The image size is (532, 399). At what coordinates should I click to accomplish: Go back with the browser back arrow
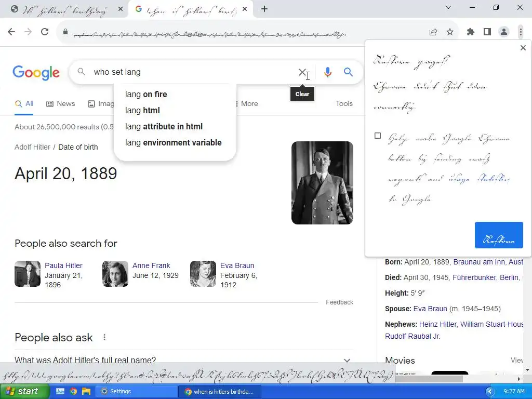coord(11,32)
